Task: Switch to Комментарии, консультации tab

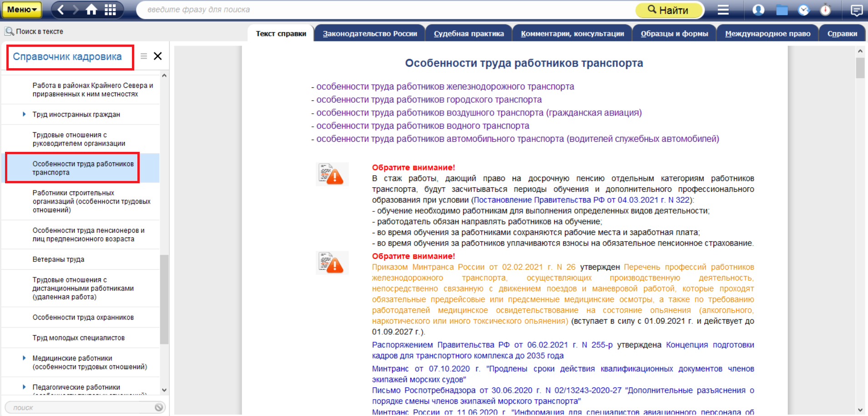Action: click(572, 34)
